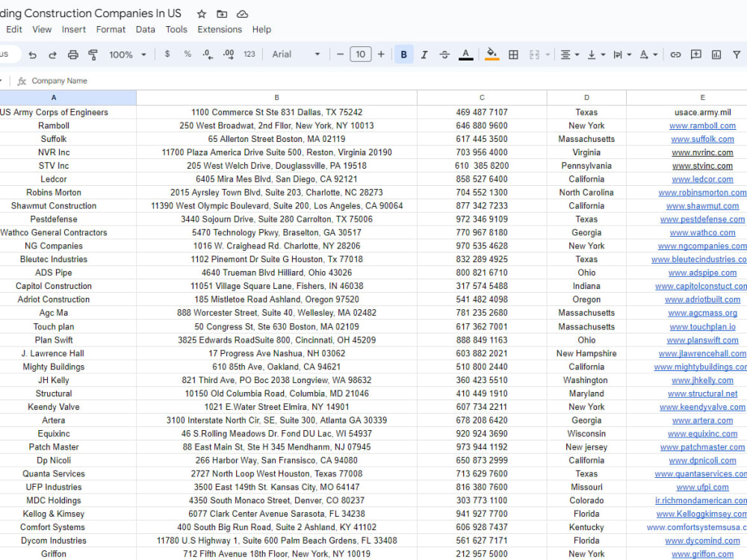Screen dimensions: 747x560
Task: Decrease the font size
Action: tap(340, 55)
